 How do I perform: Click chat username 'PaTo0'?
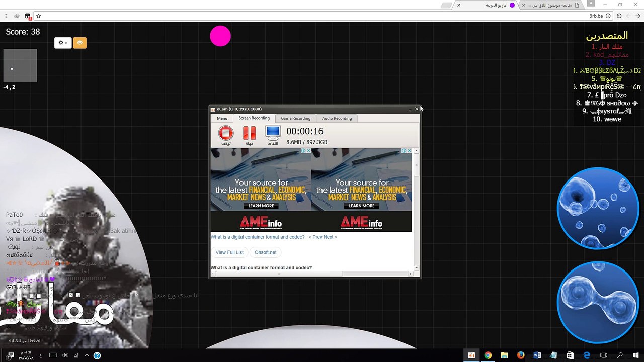click(15, 215)
